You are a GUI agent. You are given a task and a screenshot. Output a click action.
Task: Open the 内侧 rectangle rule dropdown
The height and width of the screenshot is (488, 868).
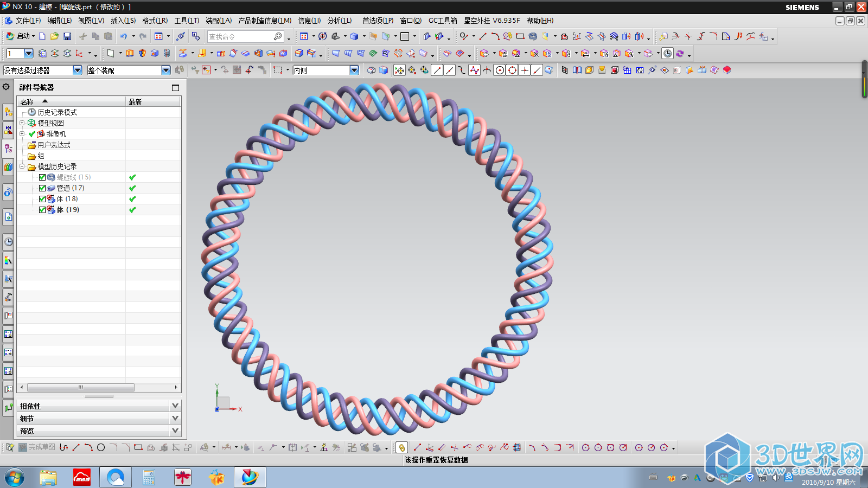354,70
